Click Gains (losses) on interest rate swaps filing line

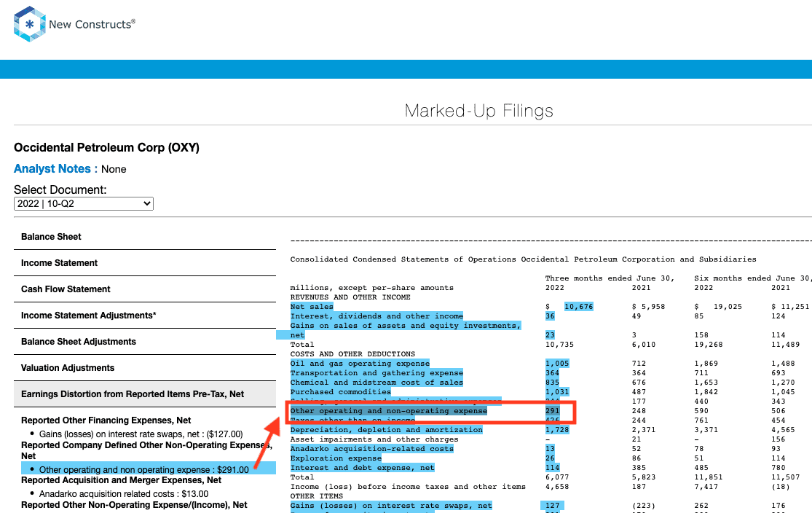point(391,506)
